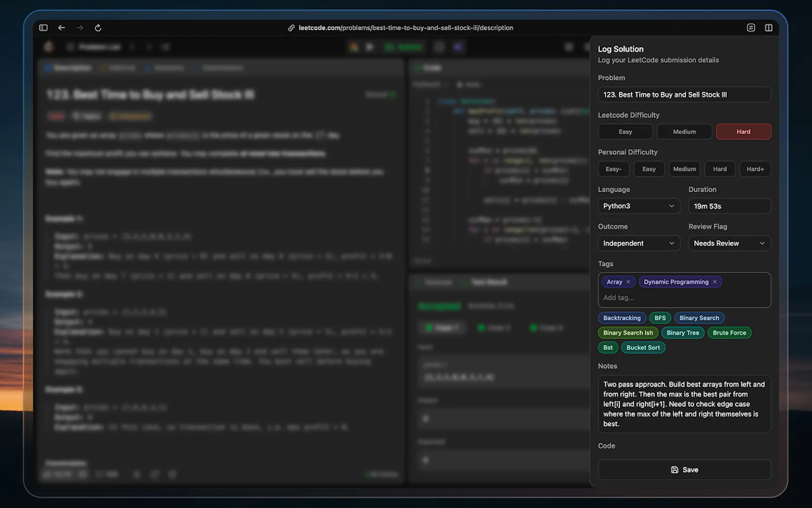Click the leetcode.com URL in address bar
The image size is (812, 508).
[x=406, y=28]
